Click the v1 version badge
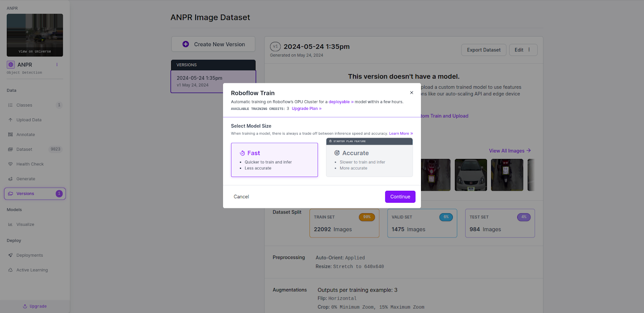This screenshot has height=313, width=644. click(x=275, y=47)
